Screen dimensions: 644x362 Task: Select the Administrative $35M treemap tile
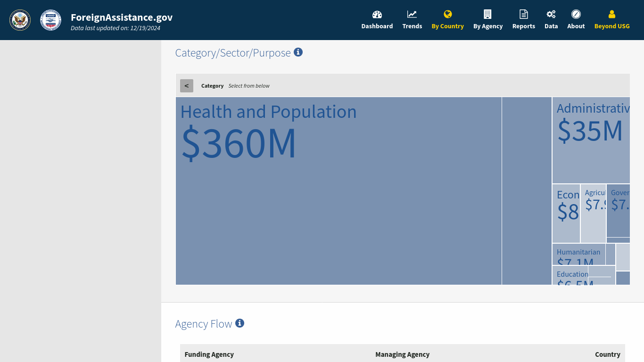tap(591, 140)
